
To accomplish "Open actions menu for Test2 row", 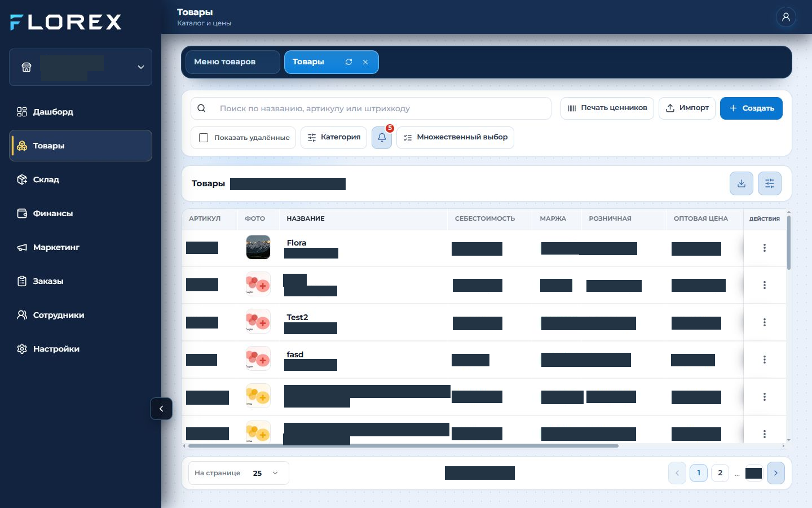I will click(765, 322).
